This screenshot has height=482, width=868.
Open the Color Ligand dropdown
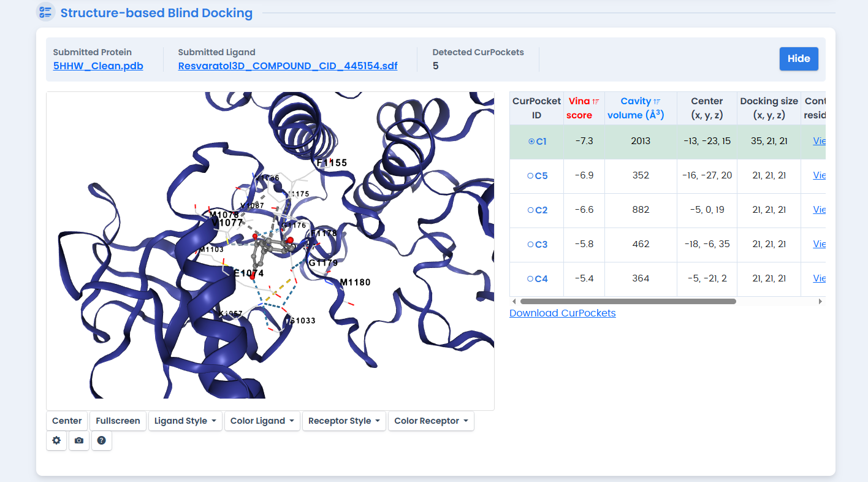(x=262, y=421)
